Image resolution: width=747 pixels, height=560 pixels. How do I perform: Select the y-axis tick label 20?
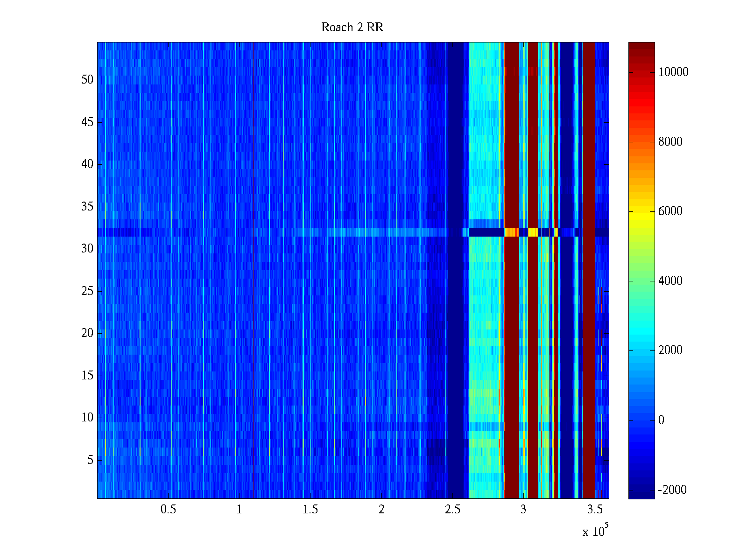click(x=87, y=333)
